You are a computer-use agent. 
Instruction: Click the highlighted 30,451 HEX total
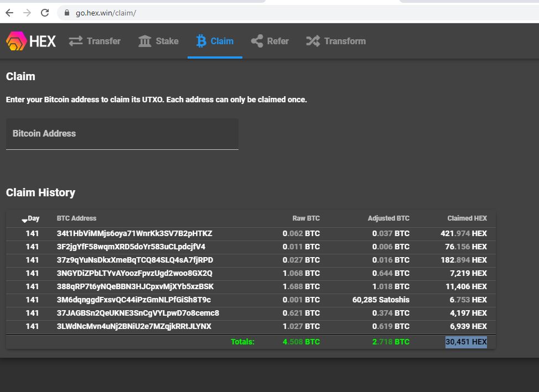coord(466,342)
